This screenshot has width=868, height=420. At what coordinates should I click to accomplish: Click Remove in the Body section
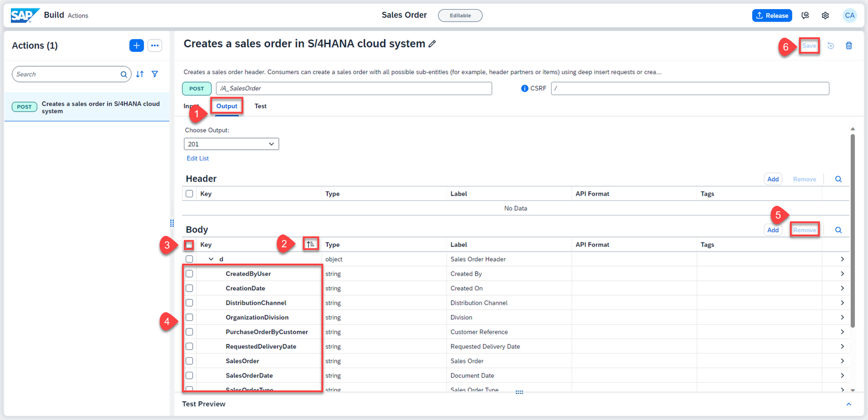point(804,230)
